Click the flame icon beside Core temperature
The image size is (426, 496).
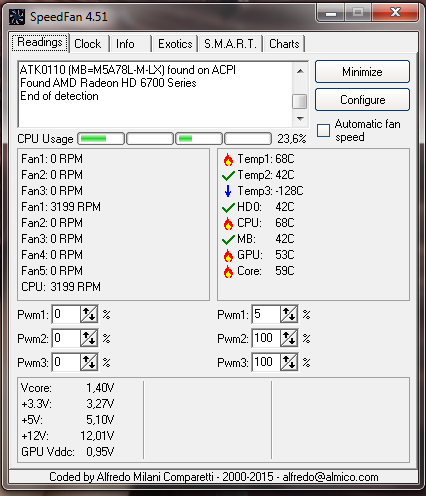(x=228, y=271)
